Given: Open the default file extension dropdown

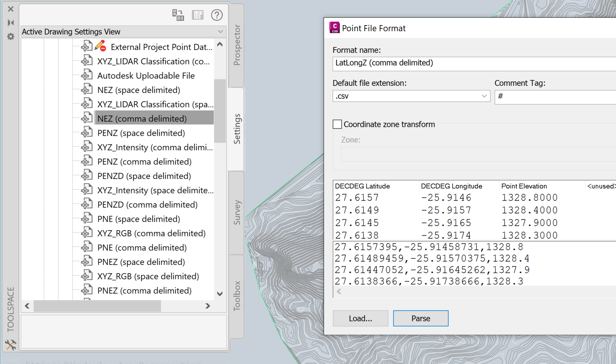Looking at the screenshot, I should [x=484, y=96].
